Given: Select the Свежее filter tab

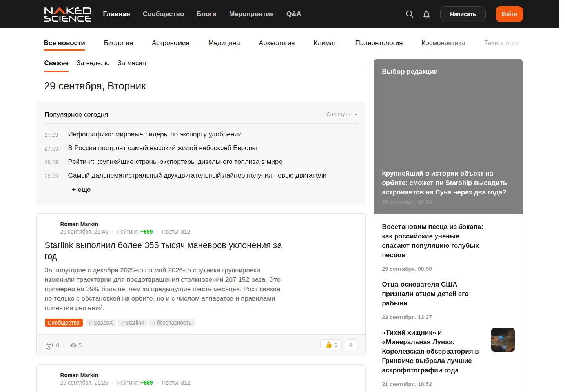Looking at the screenshot, I should 56,63.
